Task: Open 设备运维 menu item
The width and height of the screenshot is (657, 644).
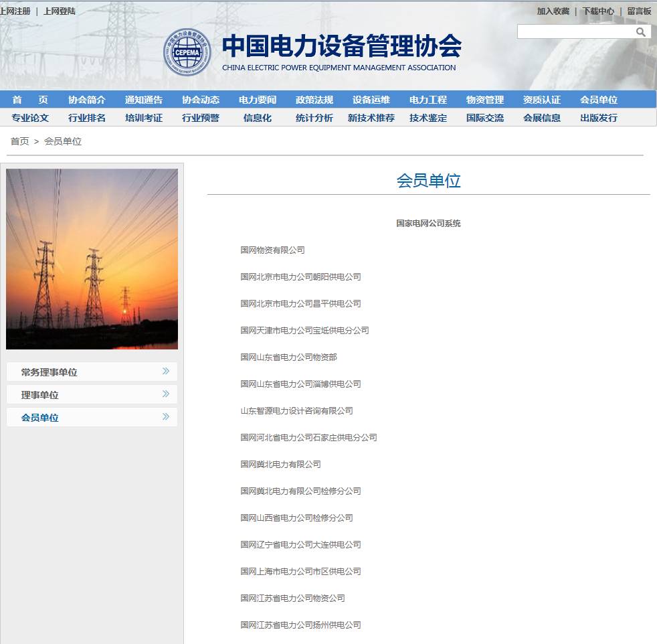Action: [x=371, y=100]
